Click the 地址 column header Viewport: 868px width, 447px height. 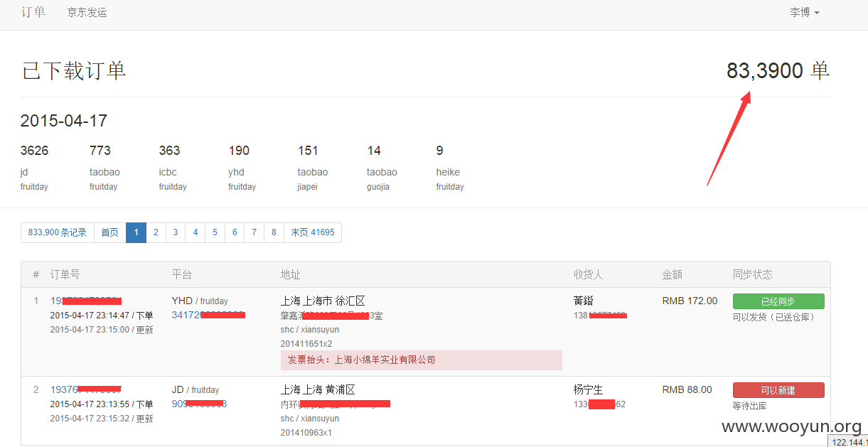pos(291,274)
